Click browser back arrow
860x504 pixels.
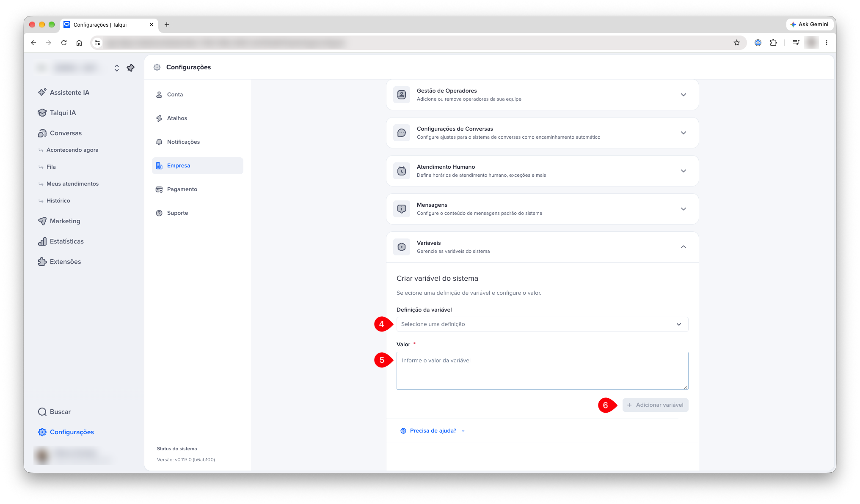click(33, 43)
